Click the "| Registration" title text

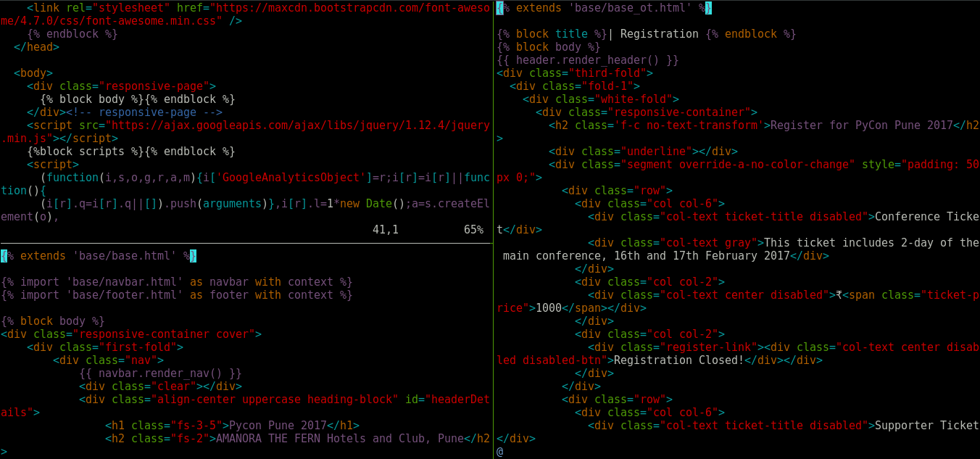(x=653, y=34)
